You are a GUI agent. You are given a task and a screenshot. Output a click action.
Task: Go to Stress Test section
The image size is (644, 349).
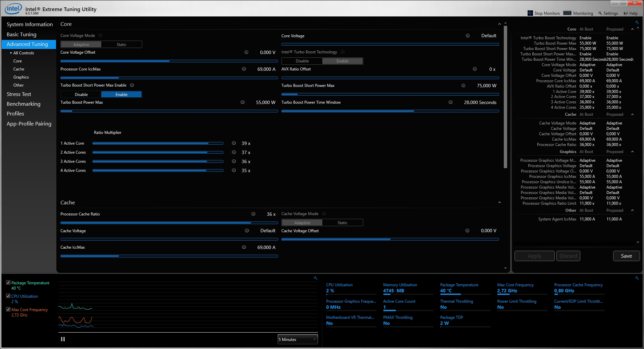coord(19,94)
